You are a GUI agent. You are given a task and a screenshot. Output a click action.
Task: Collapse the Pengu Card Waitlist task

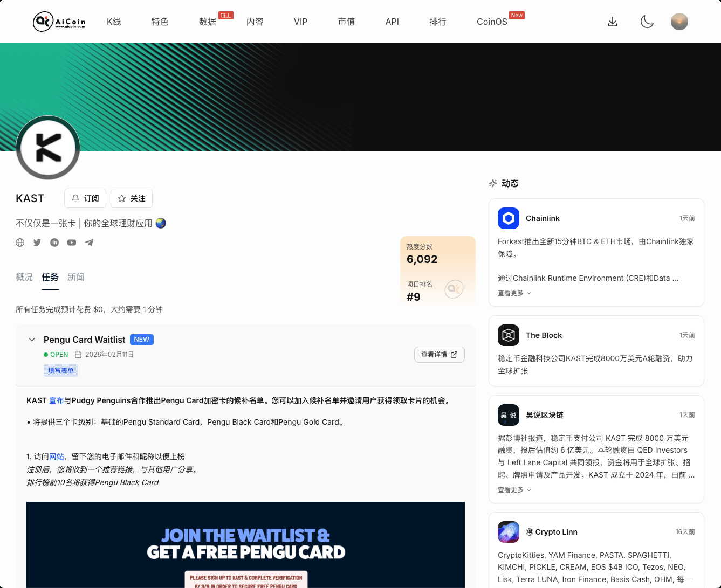click(31, 340)
